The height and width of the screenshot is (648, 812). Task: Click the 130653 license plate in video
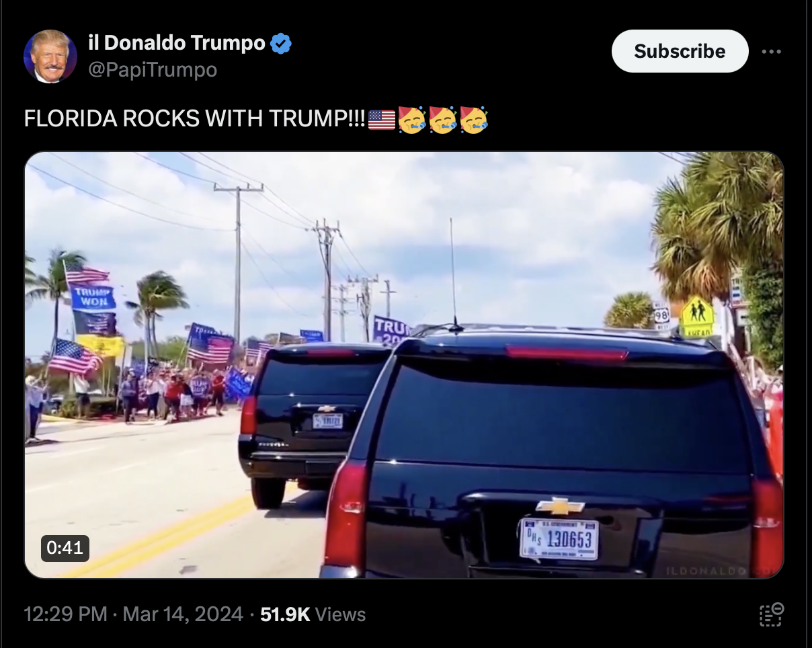point(559,538)
